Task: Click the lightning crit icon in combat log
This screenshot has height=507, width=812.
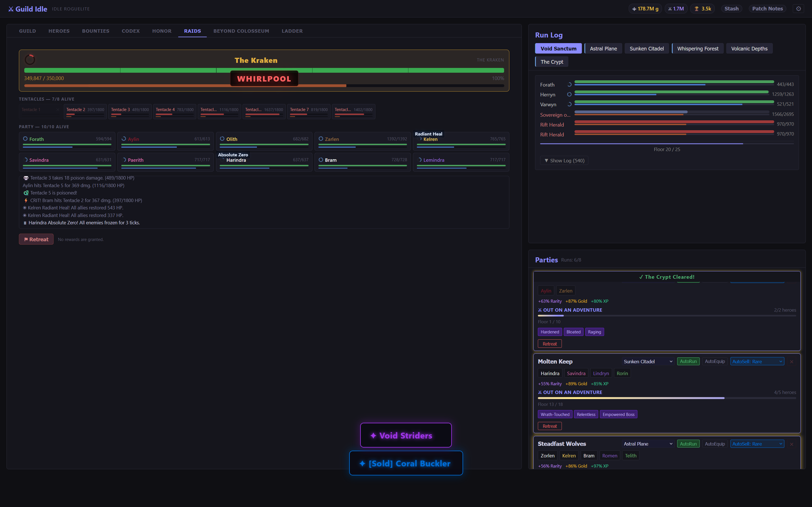Action: (26, 201)
